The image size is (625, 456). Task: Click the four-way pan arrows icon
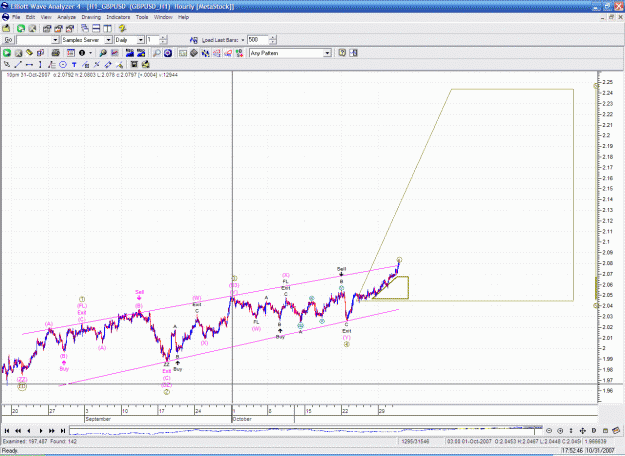[582, 430]
